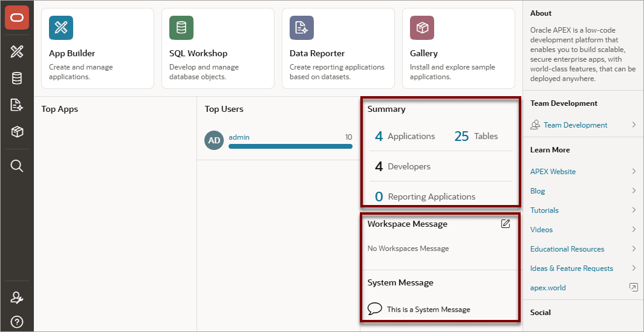Open the help question mark icon
Viewport: 644px width, 332px height.
17,322
